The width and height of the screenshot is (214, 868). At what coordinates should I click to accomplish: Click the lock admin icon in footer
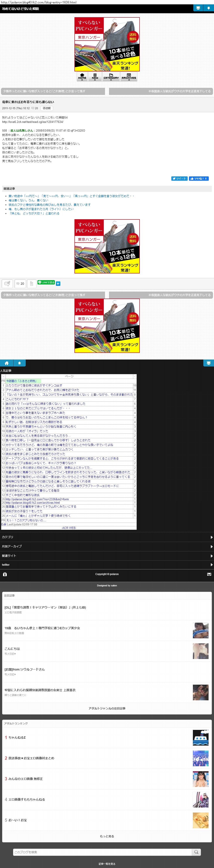[x=5, y=574]
